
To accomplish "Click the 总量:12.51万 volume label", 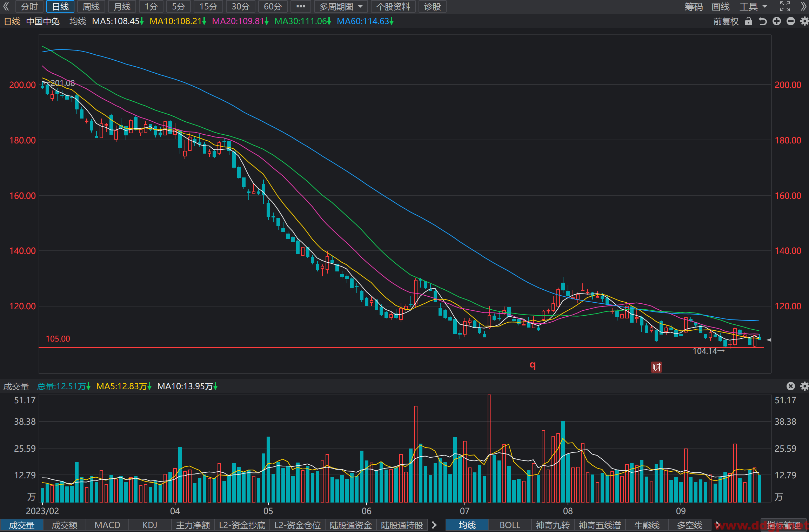I will click(63, 386).
